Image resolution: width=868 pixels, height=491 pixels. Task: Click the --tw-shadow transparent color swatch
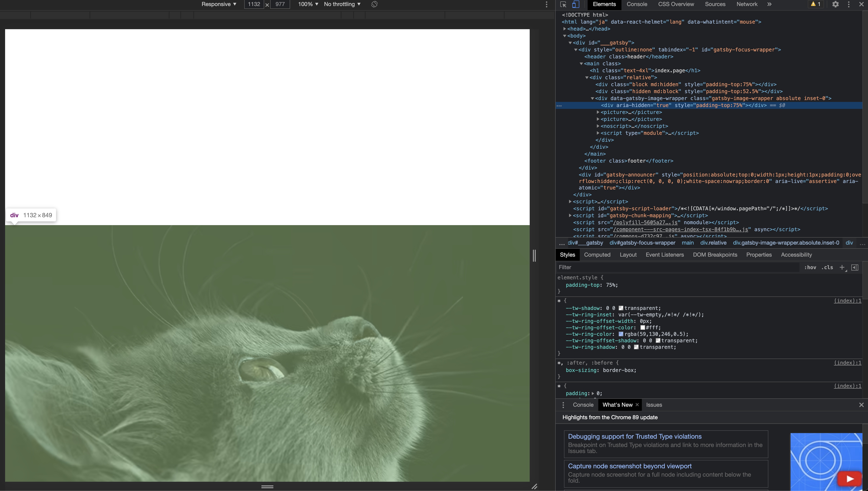coord(621,308)
